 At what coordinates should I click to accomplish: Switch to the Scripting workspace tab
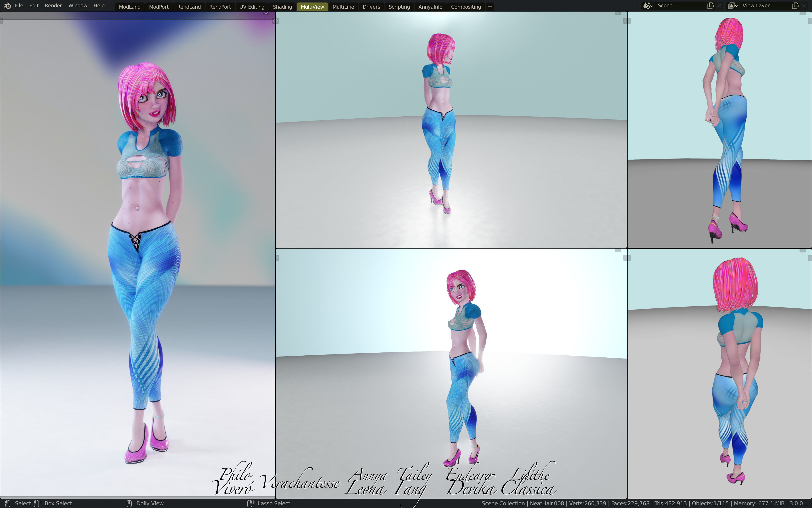click(399, 7)
